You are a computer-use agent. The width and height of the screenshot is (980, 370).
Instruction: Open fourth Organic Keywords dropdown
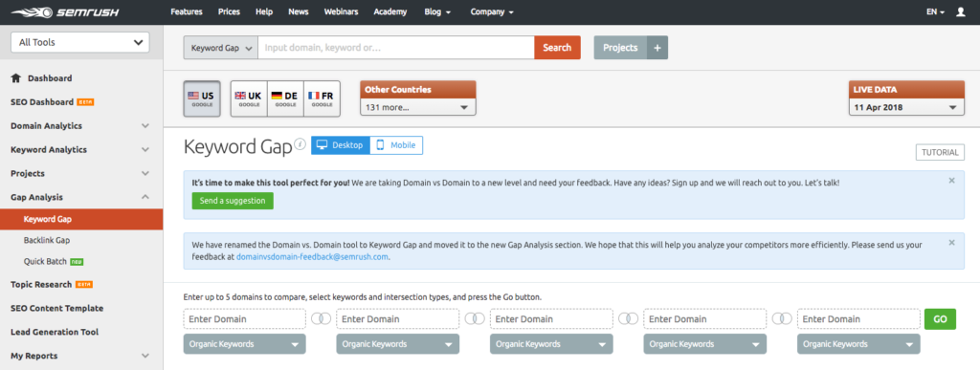coord(705,344)
